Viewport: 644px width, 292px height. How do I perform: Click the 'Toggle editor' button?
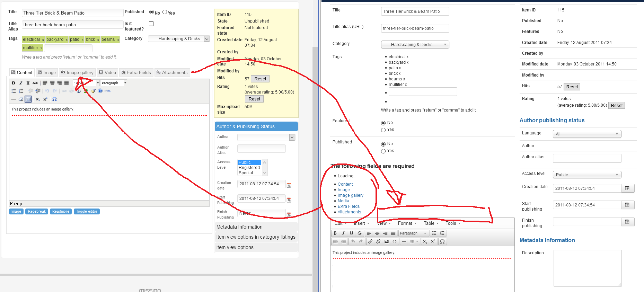coord(87,212)
